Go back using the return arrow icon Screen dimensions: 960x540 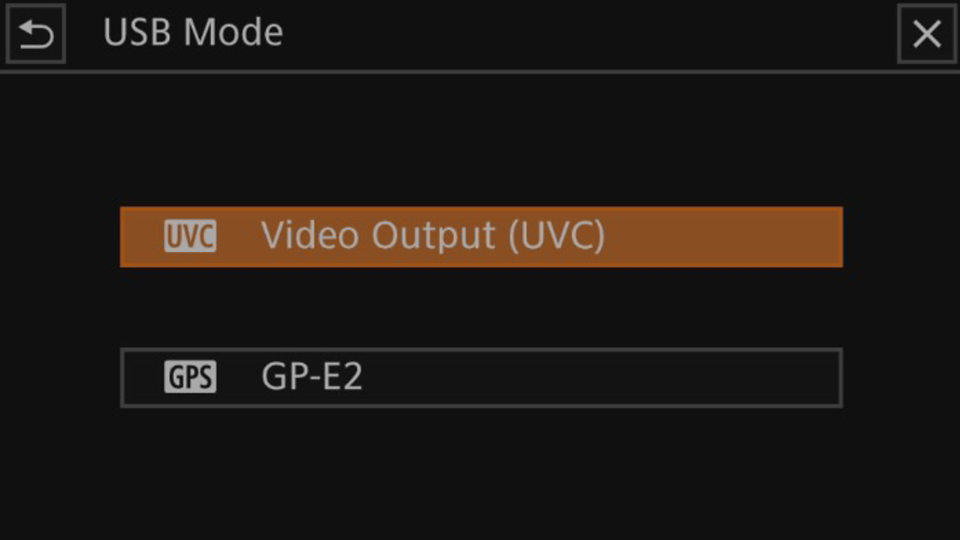[36, 33]
